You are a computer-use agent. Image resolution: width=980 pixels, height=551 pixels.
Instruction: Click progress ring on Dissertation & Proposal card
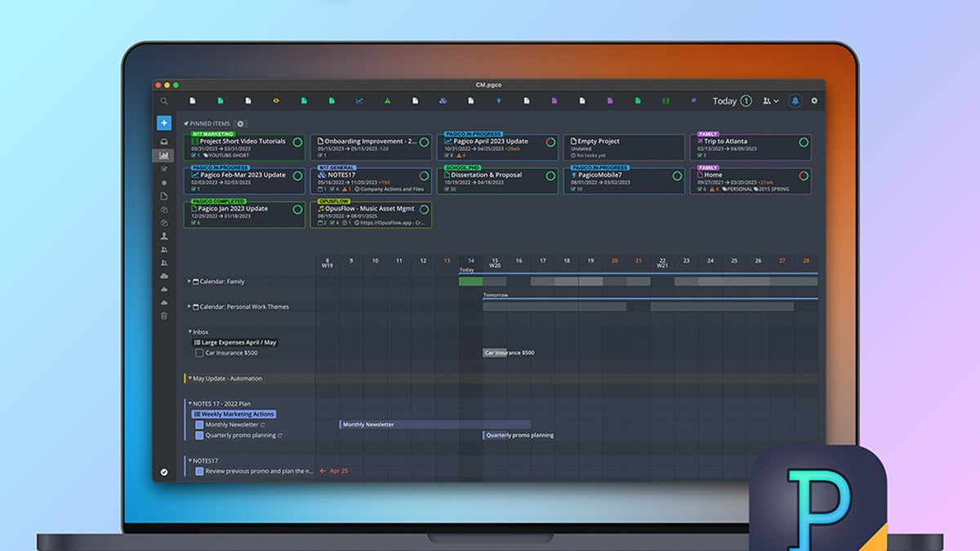coord(550,176)
